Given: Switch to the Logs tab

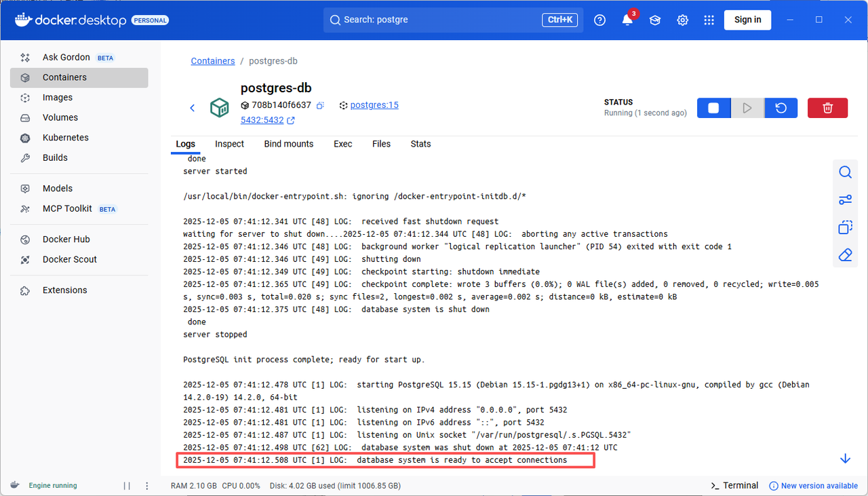Looking at the screenshot, I should pos(185,144).
